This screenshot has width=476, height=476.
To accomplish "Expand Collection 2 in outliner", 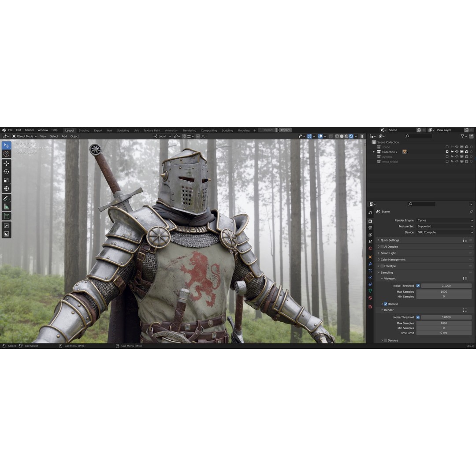I will (374, 152).
